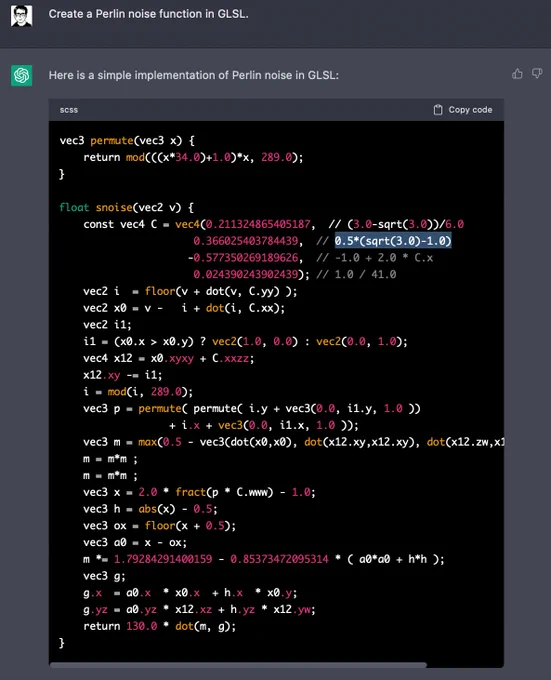This screenshot has width=551, height=680.
Task: Click the horizontal scrollbar of the code block
Action: click(238, 665)
